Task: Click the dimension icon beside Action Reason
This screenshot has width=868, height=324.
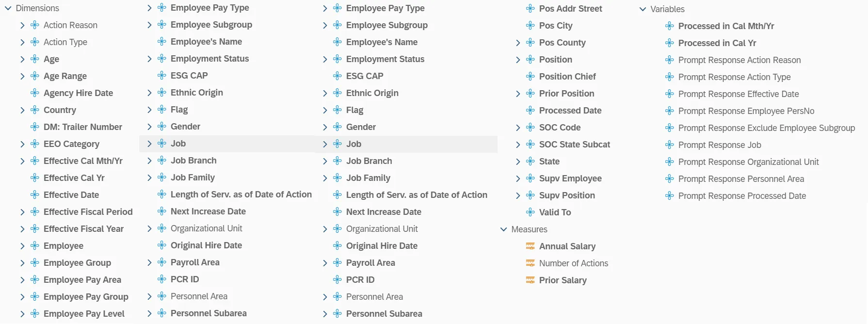Action: (35, 25)
